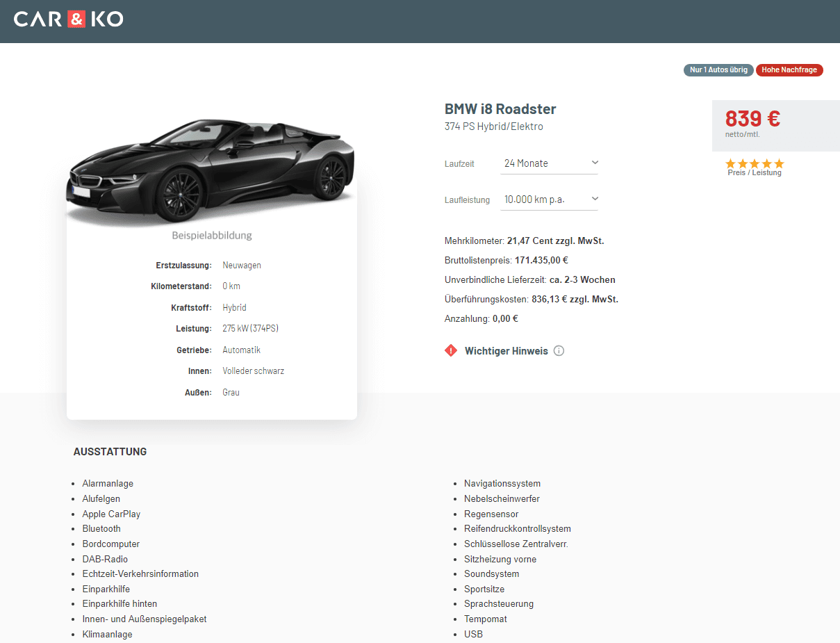
Task: Click the Erstzulassung value Neuwagen
Action: [x=242, y=266]
